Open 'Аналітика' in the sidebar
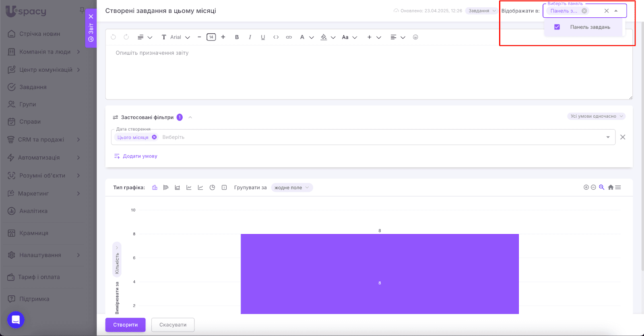Viewport: 644px width, 336px height. pos(33,211)
